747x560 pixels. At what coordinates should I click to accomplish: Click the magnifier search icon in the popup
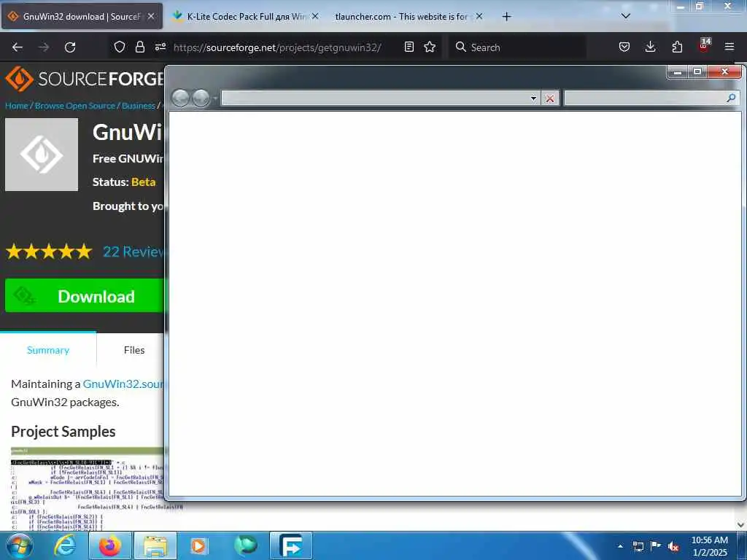point(731,98)
